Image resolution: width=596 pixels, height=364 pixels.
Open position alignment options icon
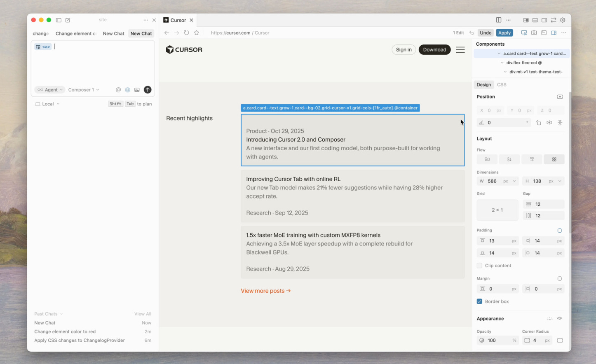[x=560, y=97]
